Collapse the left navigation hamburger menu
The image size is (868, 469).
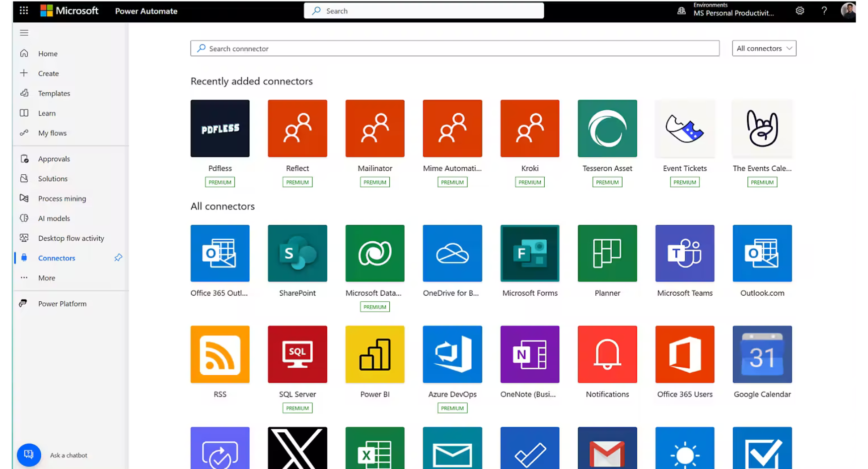point(24,33)
